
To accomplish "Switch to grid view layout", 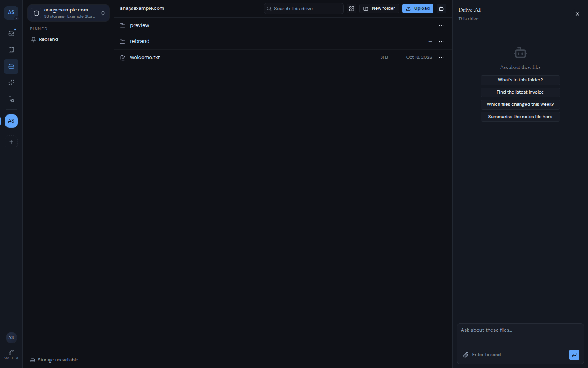I will [x=352, y=9].
